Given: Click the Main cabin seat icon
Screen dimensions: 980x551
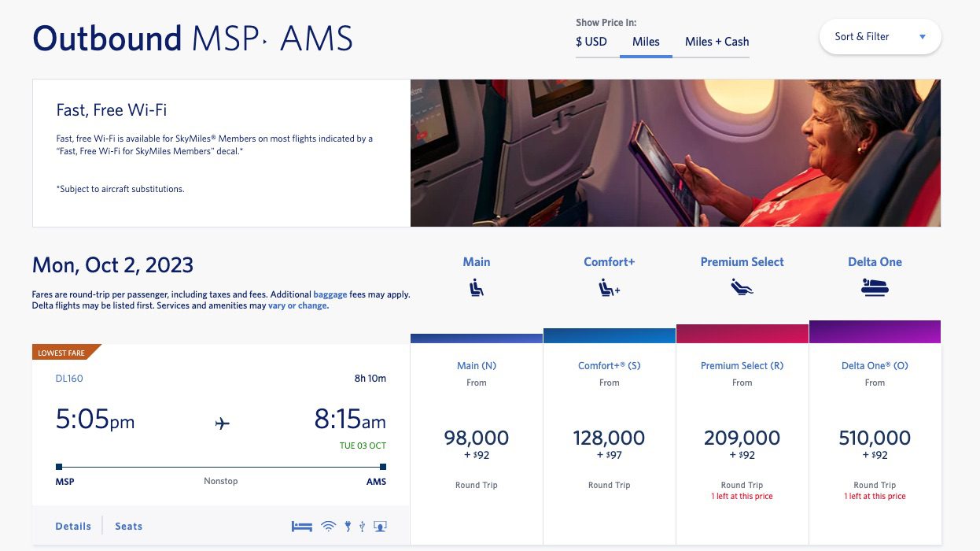Looking at the screenshot, I should tap(477, 289).
